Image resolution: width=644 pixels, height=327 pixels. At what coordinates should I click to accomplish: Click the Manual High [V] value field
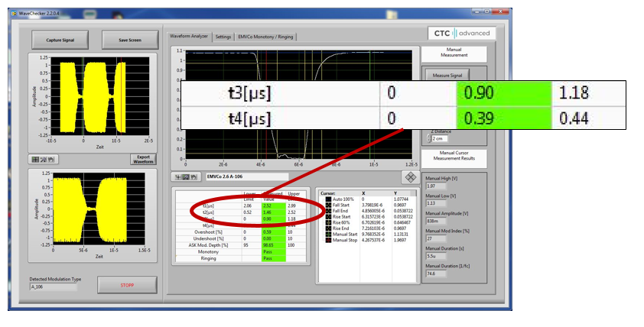coord(436,186)
